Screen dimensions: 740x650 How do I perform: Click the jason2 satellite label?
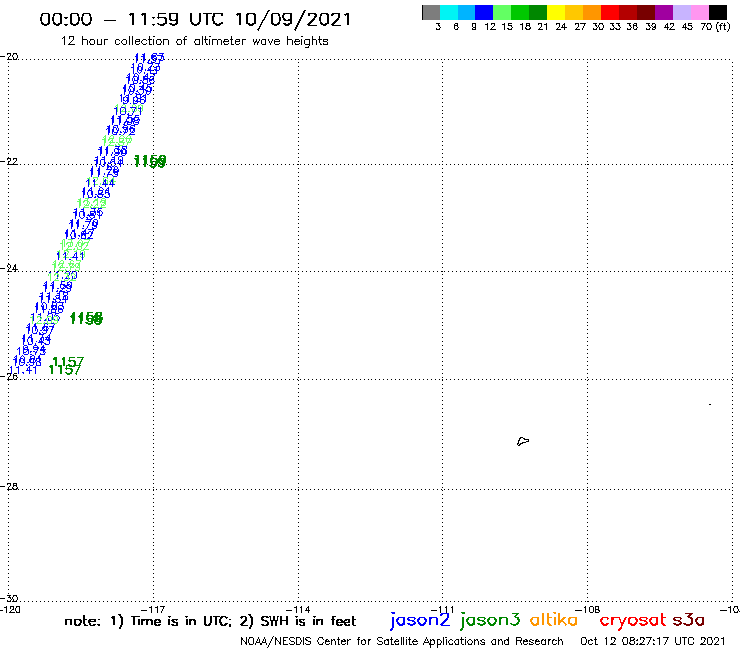pyautogui.click(x=420, y=620)
